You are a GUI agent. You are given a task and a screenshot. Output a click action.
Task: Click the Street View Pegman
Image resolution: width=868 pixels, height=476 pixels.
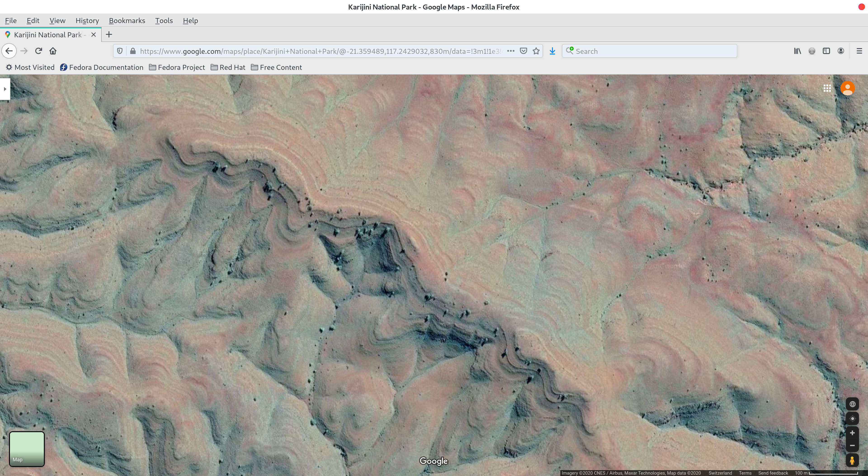click(x=852, y=460)
